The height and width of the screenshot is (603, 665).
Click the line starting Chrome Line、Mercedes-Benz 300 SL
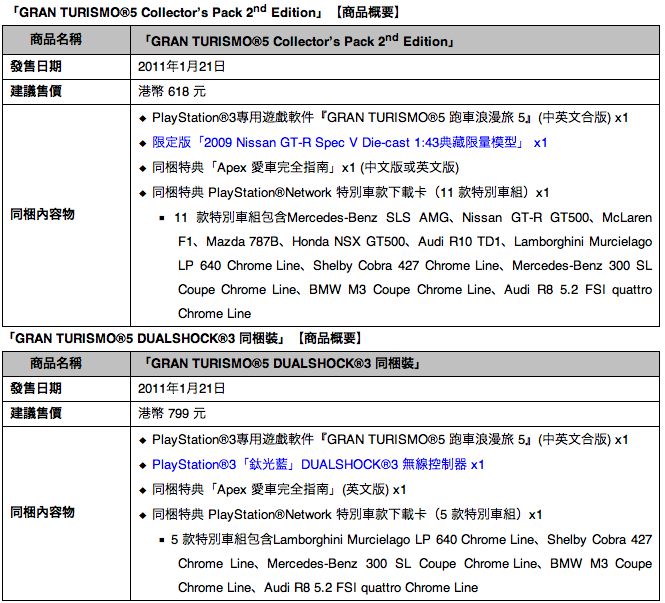pos(415,564)
